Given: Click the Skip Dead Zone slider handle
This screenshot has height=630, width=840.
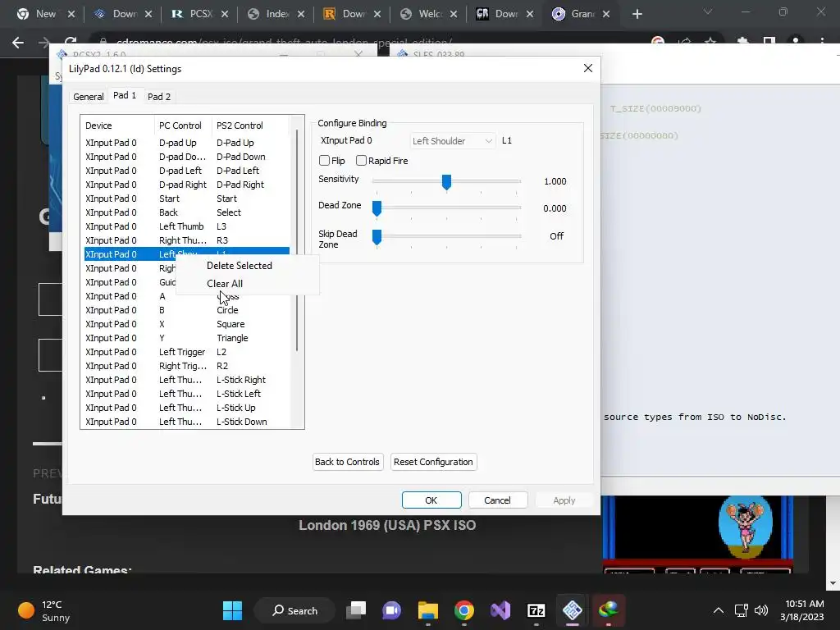Looking at the screenshot, I should click(x=377, y=236).
